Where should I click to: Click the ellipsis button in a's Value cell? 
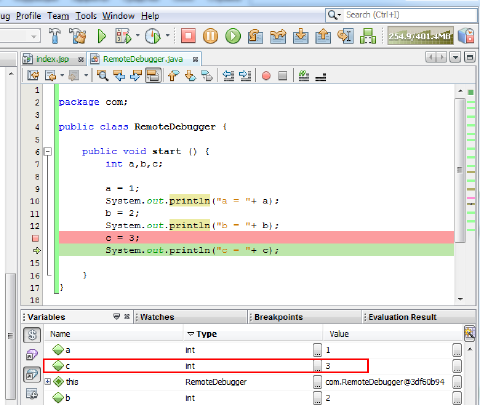tap(457, 350)
